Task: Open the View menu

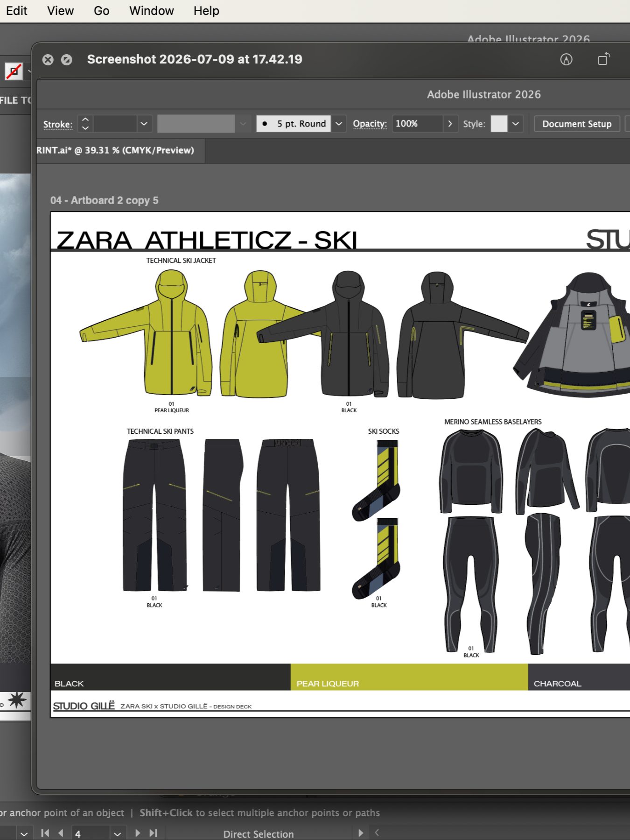Action: tap(60, 11)
